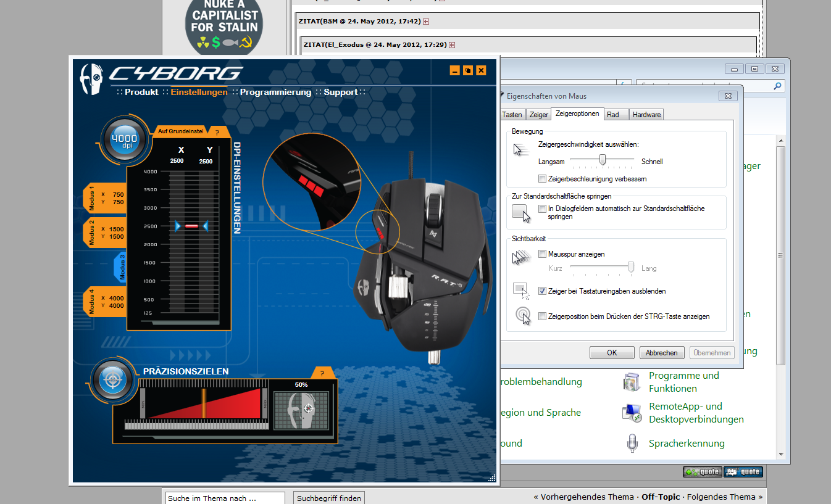
Task: Click the Cyborg logo head icon
Action: 91,79
